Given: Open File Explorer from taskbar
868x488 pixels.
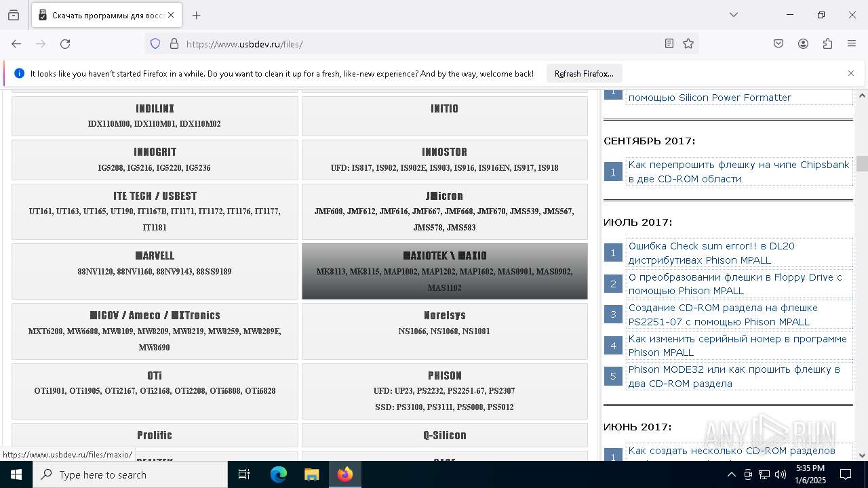Looking at the screenshot, I should (311, 474).
